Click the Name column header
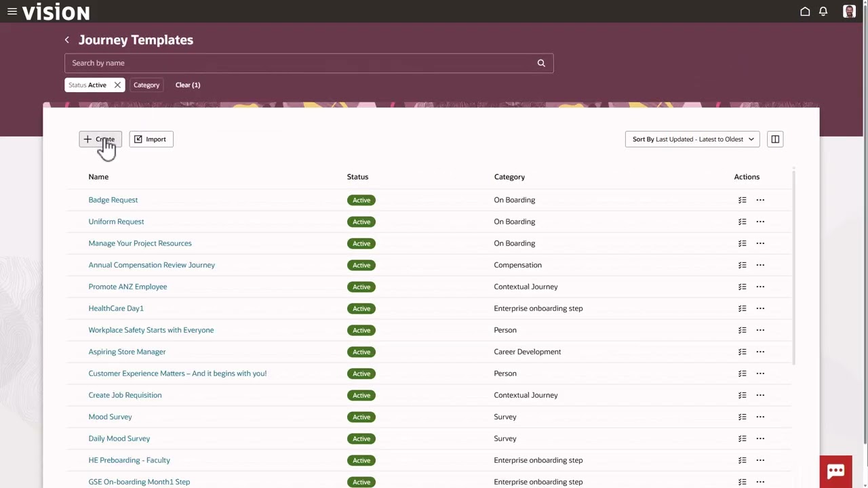This screenshot has width=868, height=488. (98, 177)
